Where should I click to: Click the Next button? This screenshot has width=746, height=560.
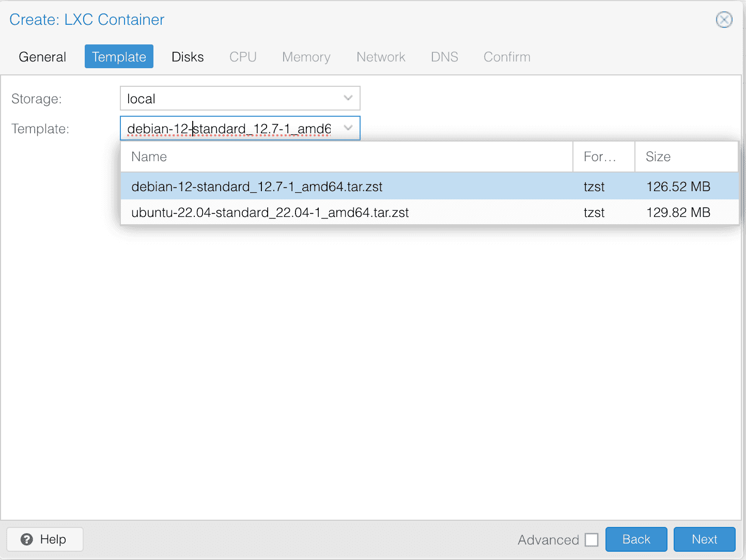[x=704, y=539]
